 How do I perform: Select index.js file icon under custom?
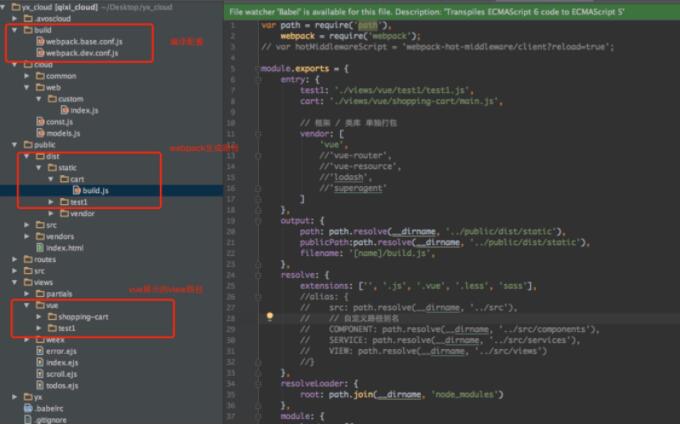click(65, 110)
